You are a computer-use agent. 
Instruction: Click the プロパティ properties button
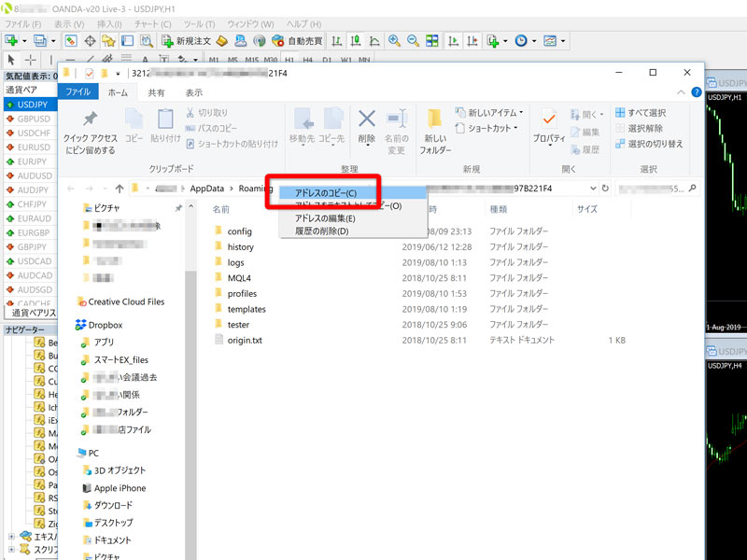pyautogui.click(x=549, y=127)
